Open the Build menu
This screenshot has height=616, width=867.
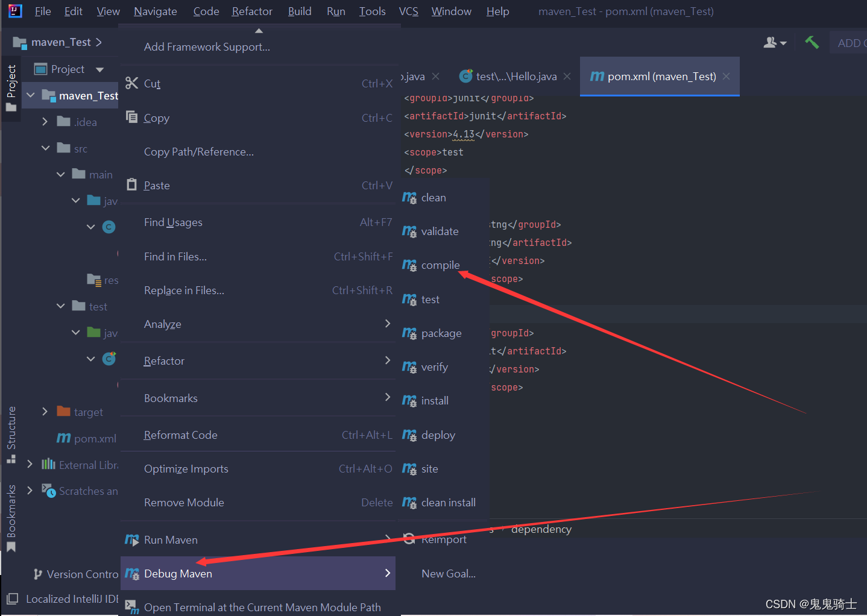click(300, 11)
